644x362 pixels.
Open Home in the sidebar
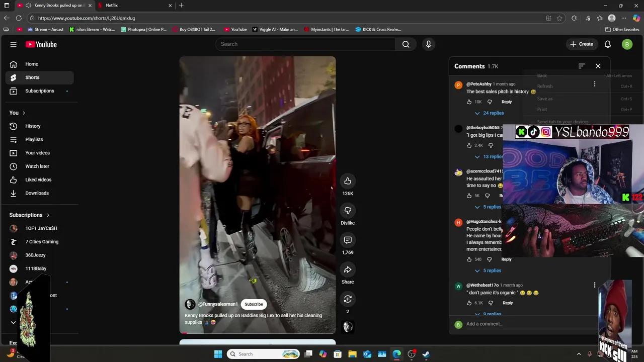tap(39, 64)
